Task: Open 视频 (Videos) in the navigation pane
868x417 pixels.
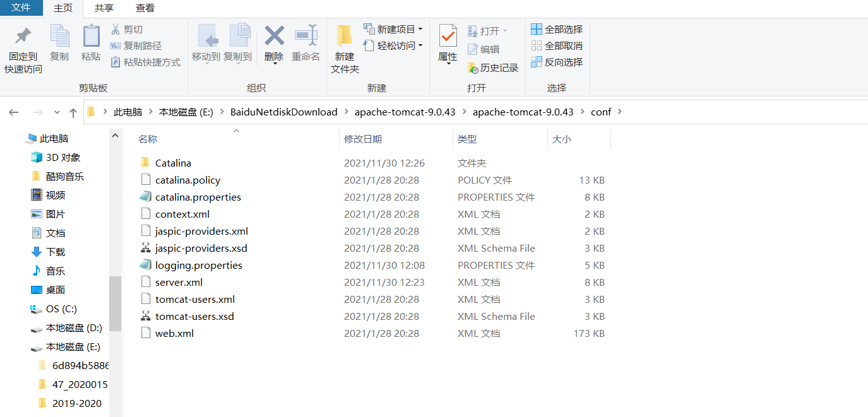Action: tap(56, 195)
